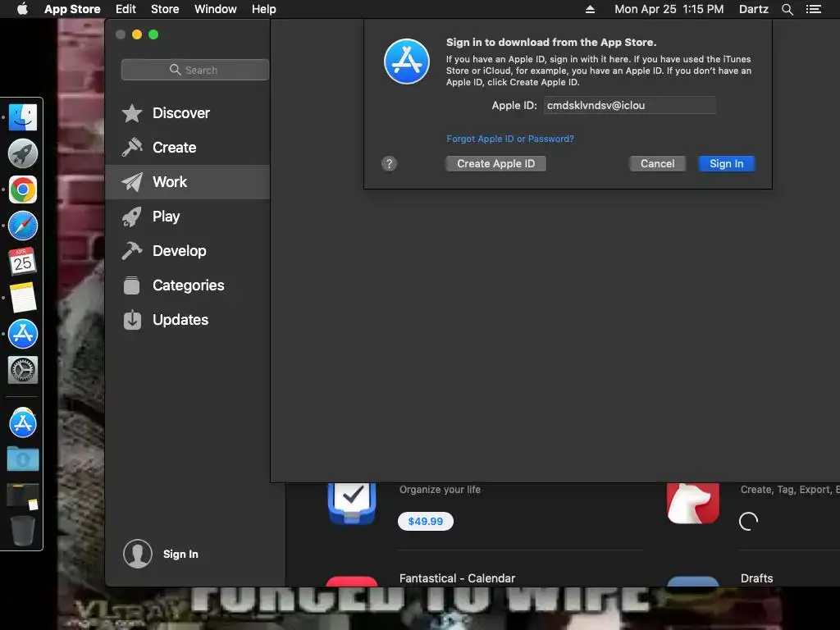Click Fantastical - Calendar app title
Screen dimensions: 840x630
(457, 578)
